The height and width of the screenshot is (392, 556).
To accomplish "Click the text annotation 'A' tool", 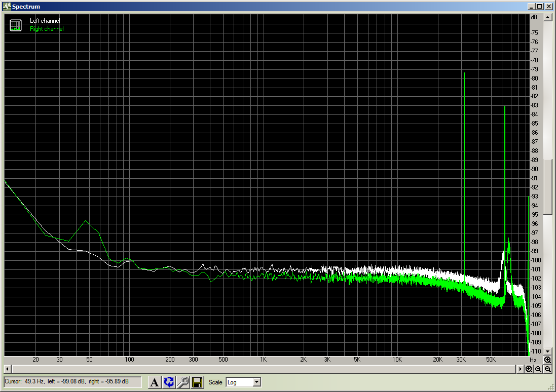I will (154, 382).
